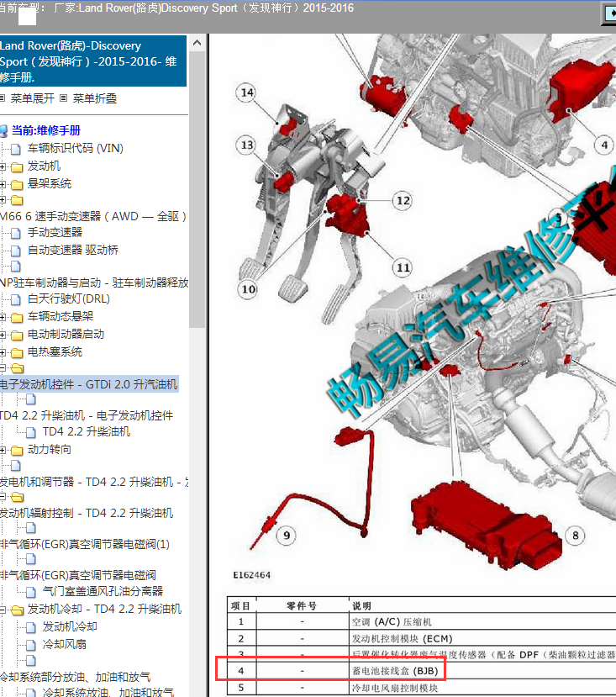Click the 电动制动器启动 folder icon
Image resolution: width=616 pixels, height=697 pixels.
tap(17, 335)
